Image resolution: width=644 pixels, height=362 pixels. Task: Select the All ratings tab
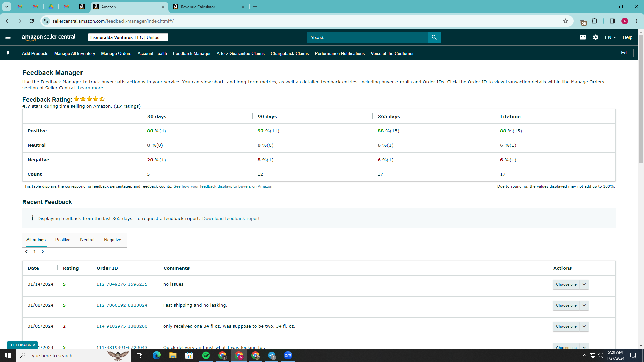(36, 240)
